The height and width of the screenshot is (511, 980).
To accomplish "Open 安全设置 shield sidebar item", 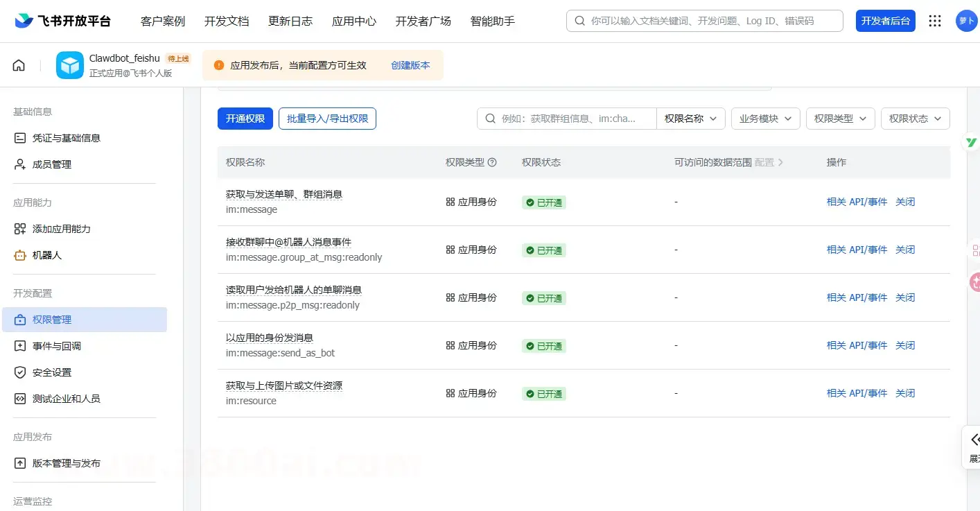I will coord(52,372).
